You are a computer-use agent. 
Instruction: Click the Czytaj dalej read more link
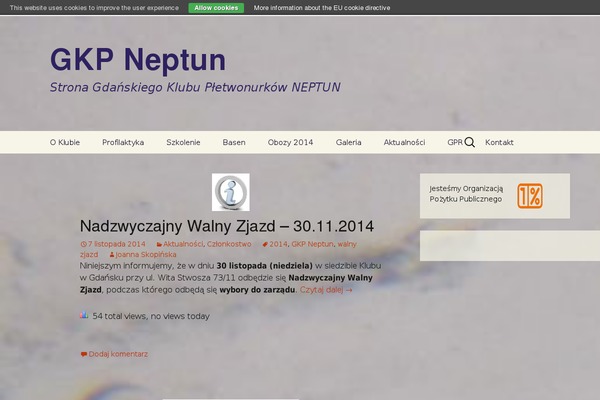[326, 290]
